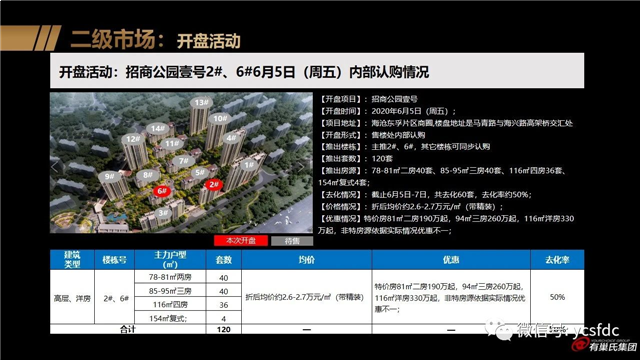
Task: Click the 【推出房源】 line
Action: point(442,176)
